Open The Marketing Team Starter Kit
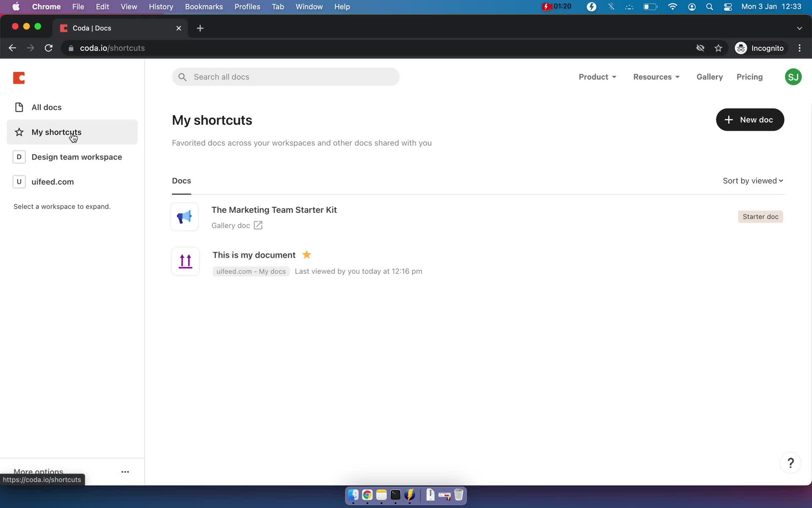Viewport: 812px width, 508px height. (x=274, y=210)
